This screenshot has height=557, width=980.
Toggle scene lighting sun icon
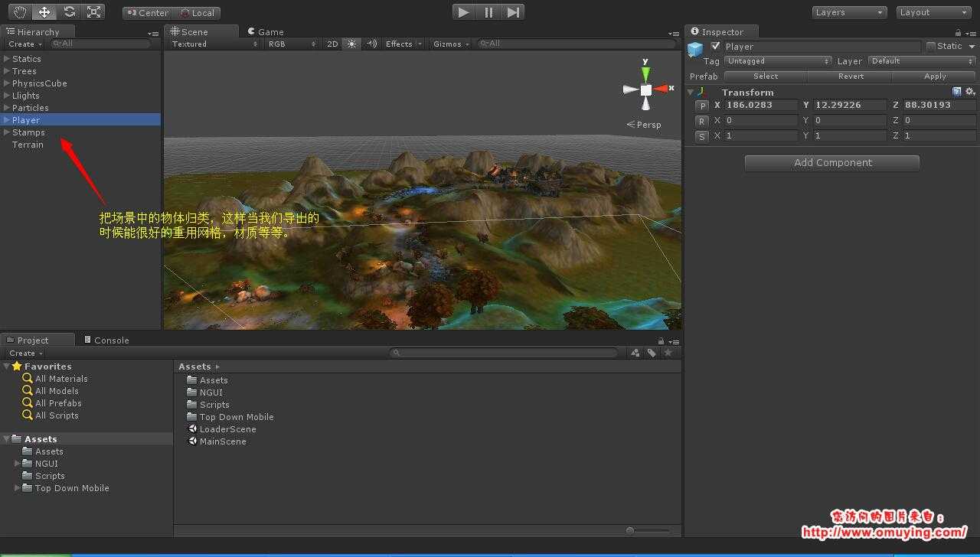pos(351,44)
